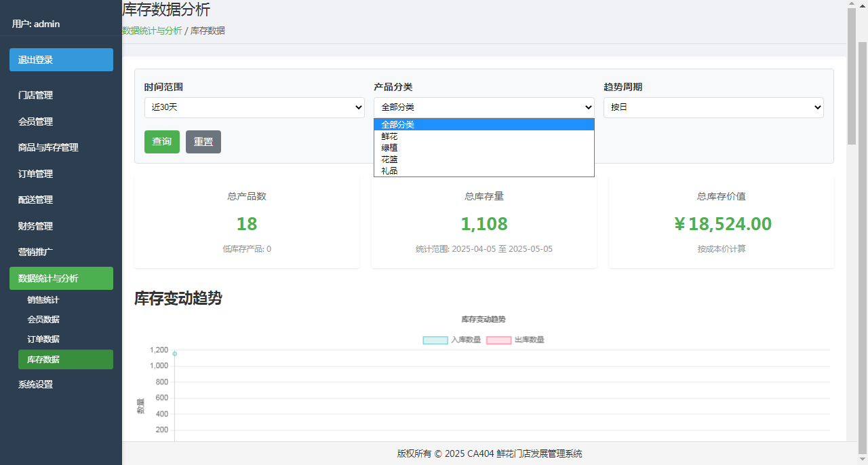868x465 pixels.
Task: Click the gray 重置 button
Action: (x=203, y=142)
